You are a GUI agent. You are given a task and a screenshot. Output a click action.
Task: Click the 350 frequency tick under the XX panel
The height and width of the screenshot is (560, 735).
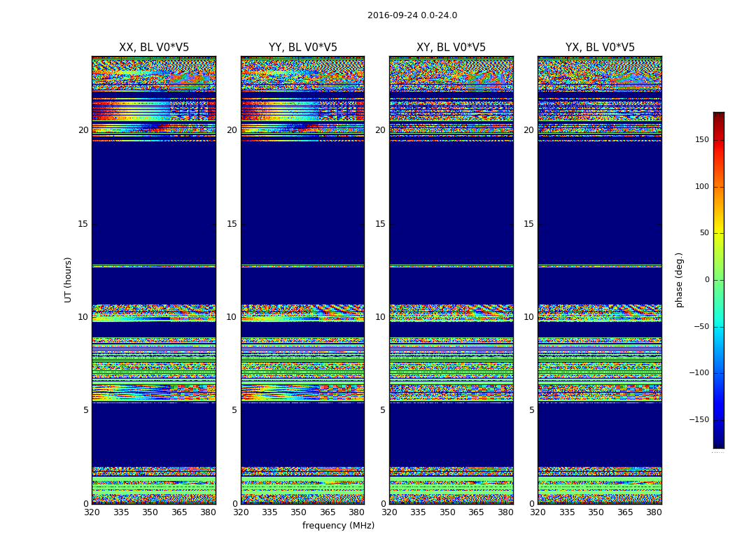tap(150, 512)
